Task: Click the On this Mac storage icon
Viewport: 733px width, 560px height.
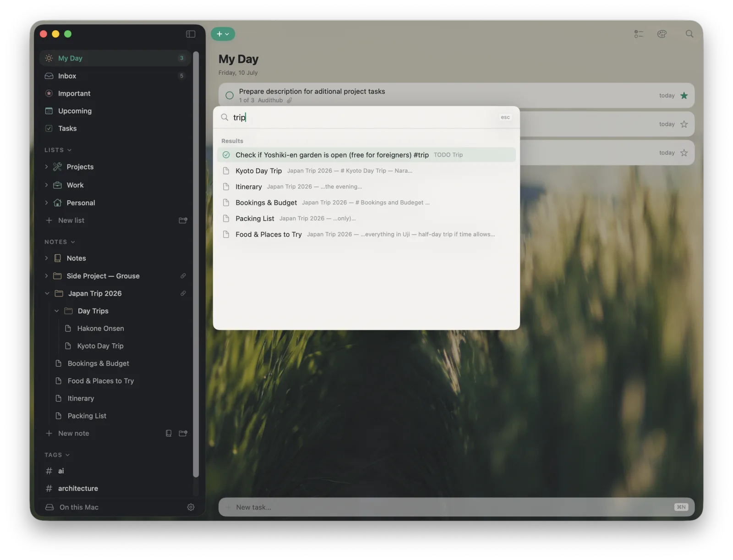Action: pyautogui.click(x=49, y=507)
